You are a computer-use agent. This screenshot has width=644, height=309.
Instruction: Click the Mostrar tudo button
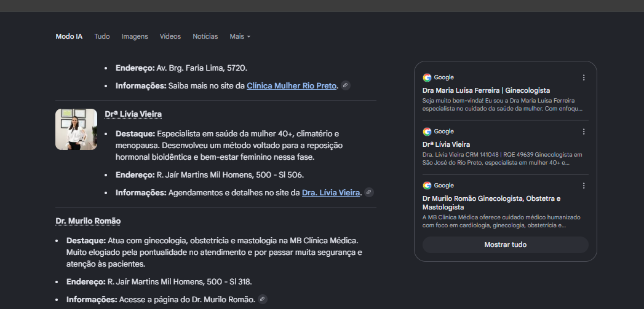click(x=505, y=244)
